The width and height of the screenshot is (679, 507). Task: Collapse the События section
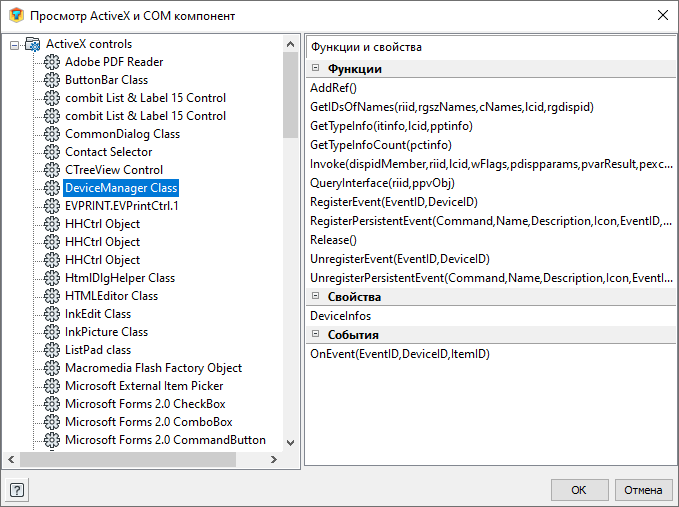(316, 335)
